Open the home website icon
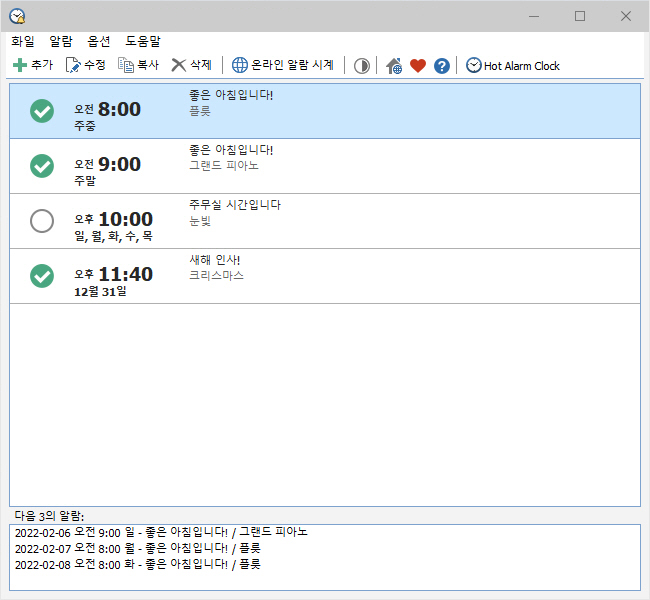This screenshot has height=600, width=650. click(394, 66)
